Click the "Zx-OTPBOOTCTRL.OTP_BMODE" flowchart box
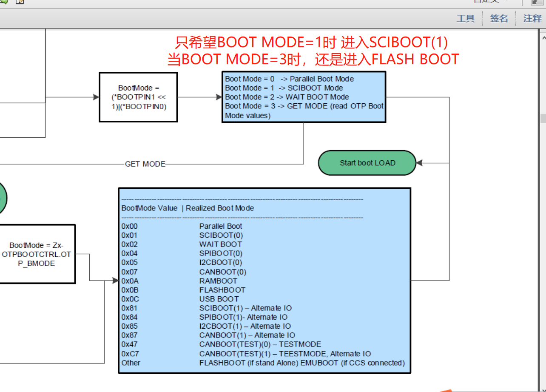 [x=37, y=254]
